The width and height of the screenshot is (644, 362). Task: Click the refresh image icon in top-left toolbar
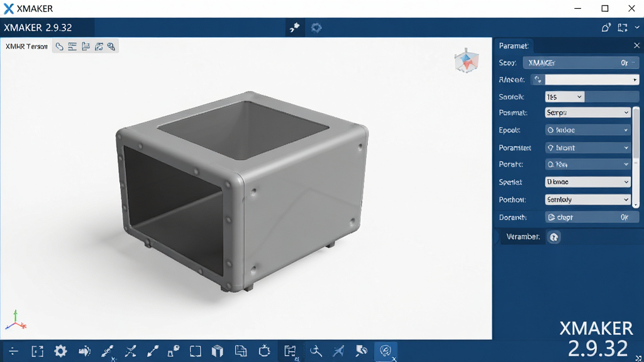[x=99, y=47]
